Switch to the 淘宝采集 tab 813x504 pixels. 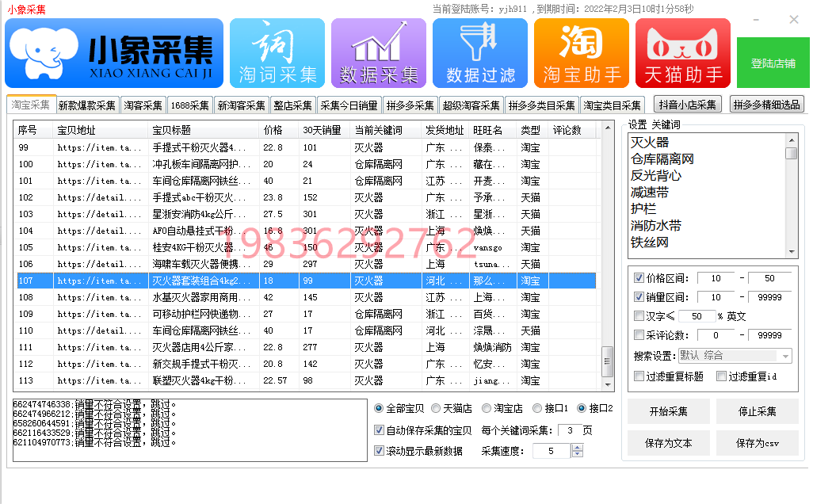click(x=31, y=105)
